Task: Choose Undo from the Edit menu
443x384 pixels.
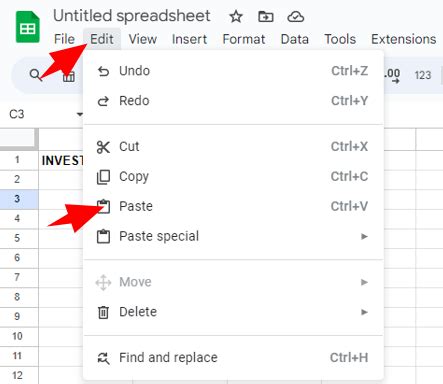Action: (233, 71)
